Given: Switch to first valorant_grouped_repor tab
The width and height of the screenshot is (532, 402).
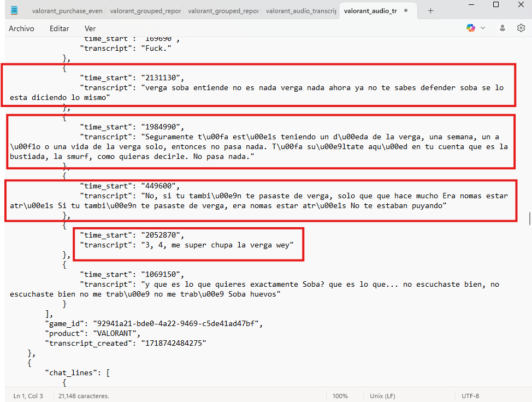Looking at the screenshot, I should pos(145,11).
